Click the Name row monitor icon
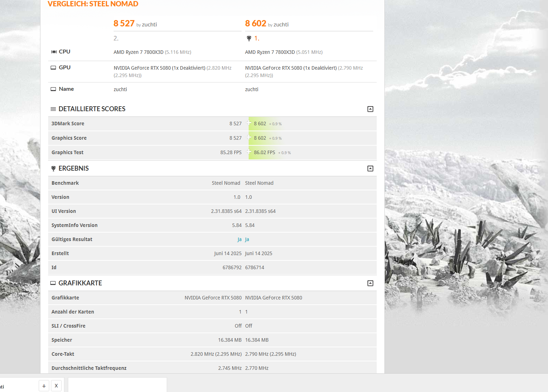The image size is (548, 392). point(53,89)
